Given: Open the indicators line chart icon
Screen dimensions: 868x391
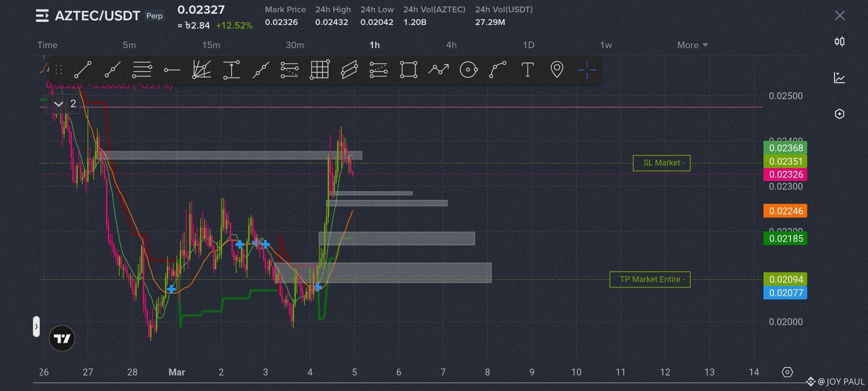Looking at the screenshot, I should [839, 78].
